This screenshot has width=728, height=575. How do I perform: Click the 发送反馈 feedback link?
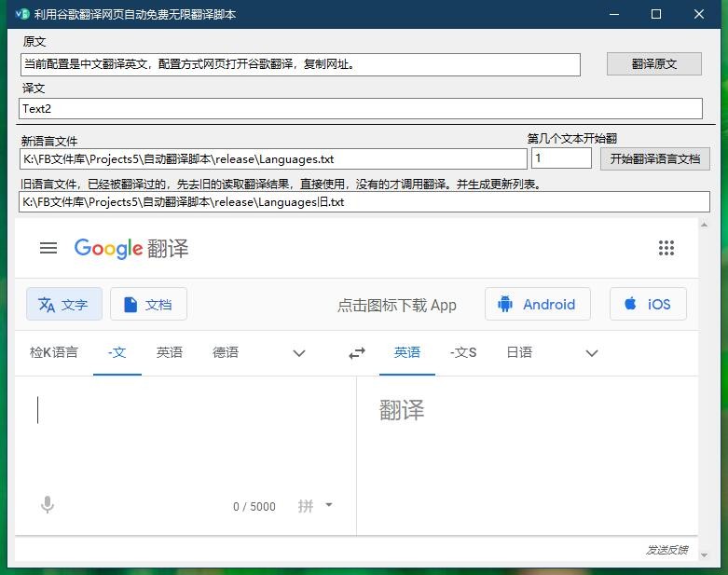666,550
